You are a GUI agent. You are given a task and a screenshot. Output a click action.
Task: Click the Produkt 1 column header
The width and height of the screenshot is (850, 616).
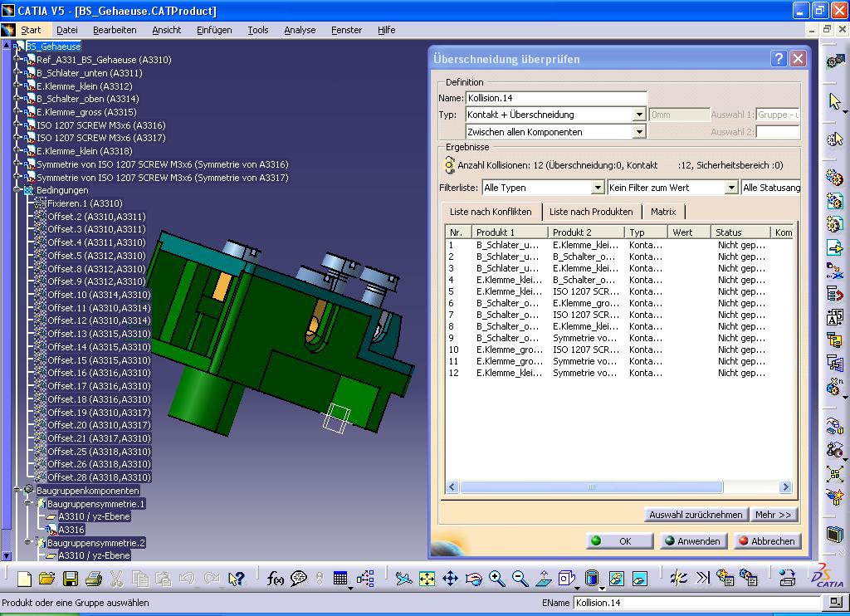pyautogui.click(x=509, y=232)
